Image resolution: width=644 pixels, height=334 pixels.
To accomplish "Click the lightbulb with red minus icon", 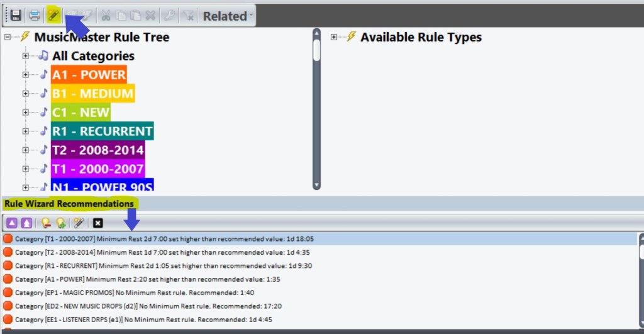I will point(46,223).
